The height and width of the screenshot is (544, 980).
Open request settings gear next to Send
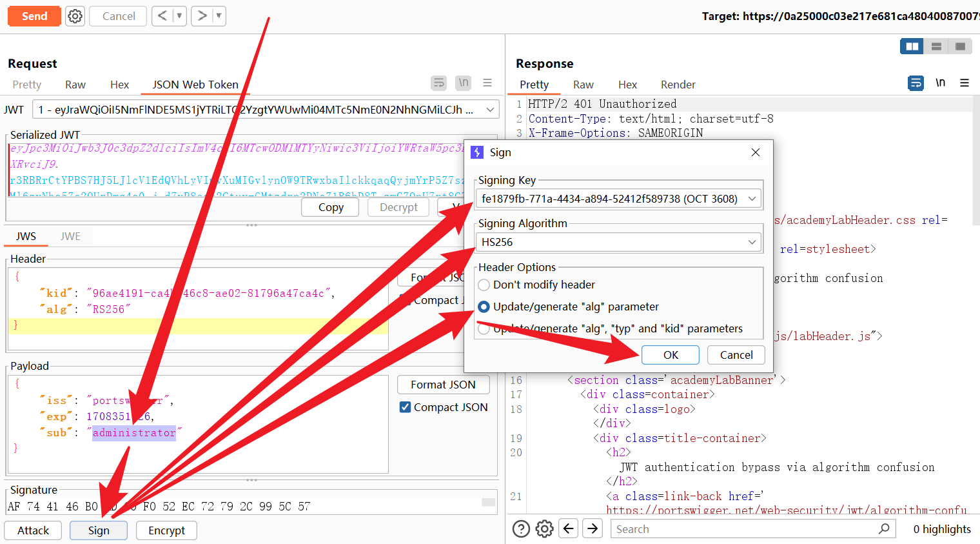[75, 16]
